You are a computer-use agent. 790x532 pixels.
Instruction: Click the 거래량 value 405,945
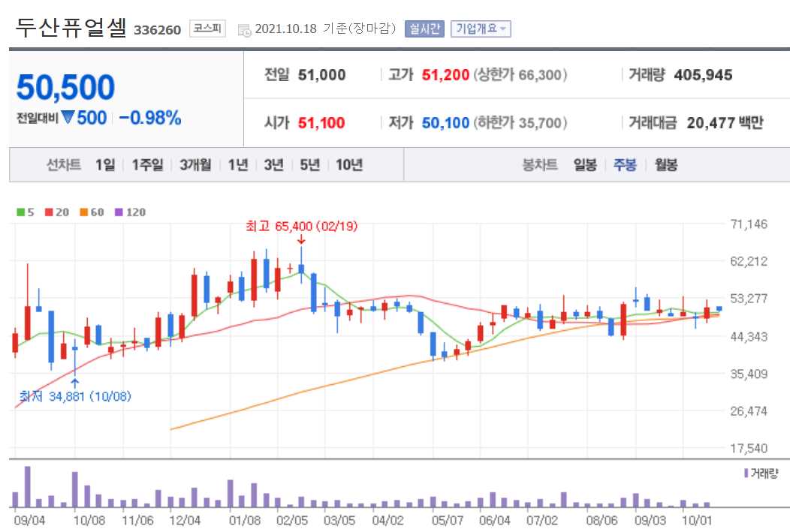[703, 75]
